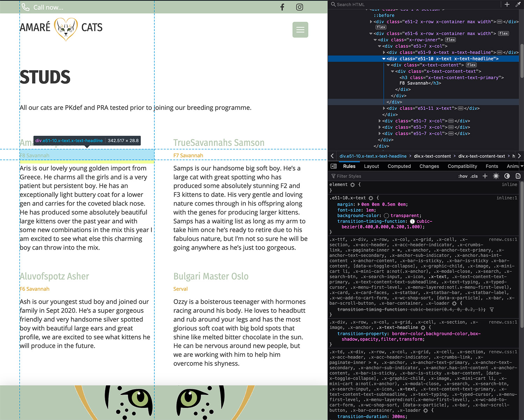Click the transparent background-color swatch
This screenshot has width=524, height=420.
[x=386, y=216]
